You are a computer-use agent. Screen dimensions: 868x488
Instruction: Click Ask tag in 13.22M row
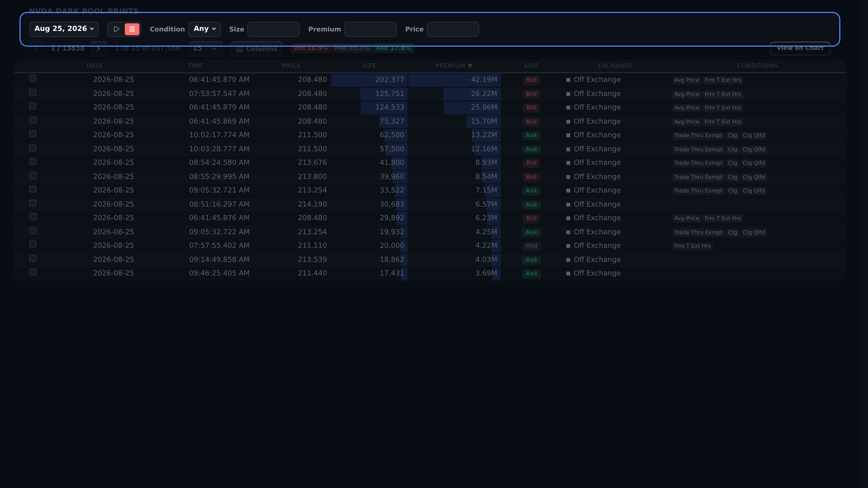(x=531, y=135)
